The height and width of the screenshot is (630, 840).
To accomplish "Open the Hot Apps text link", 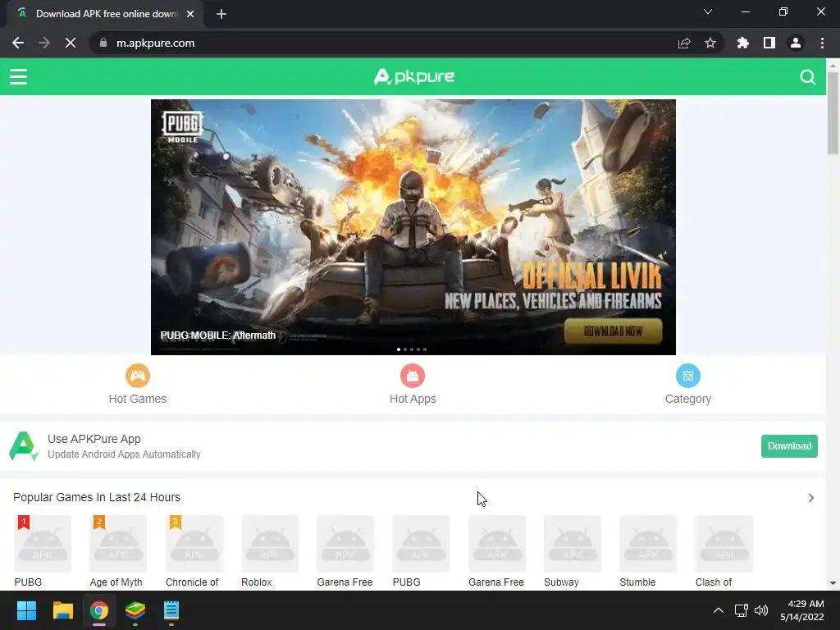I will coord(413,399).
